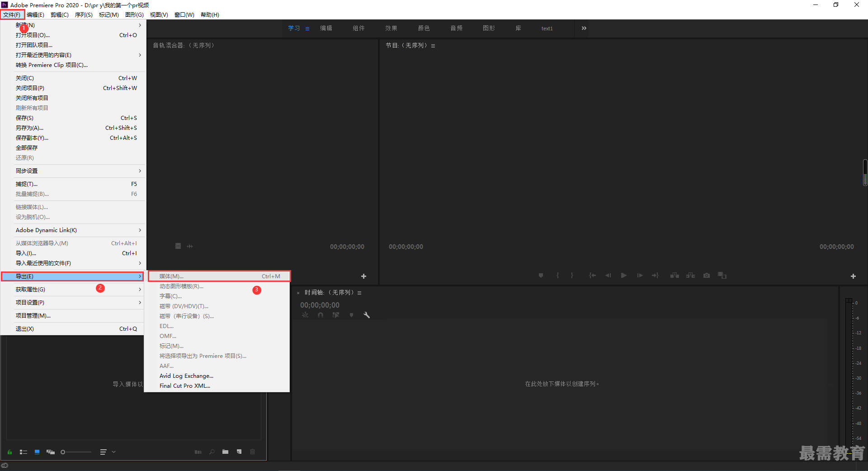Click Creative Cloud status bar icon
Screen dimensions: 868x471
click(5, 466)
